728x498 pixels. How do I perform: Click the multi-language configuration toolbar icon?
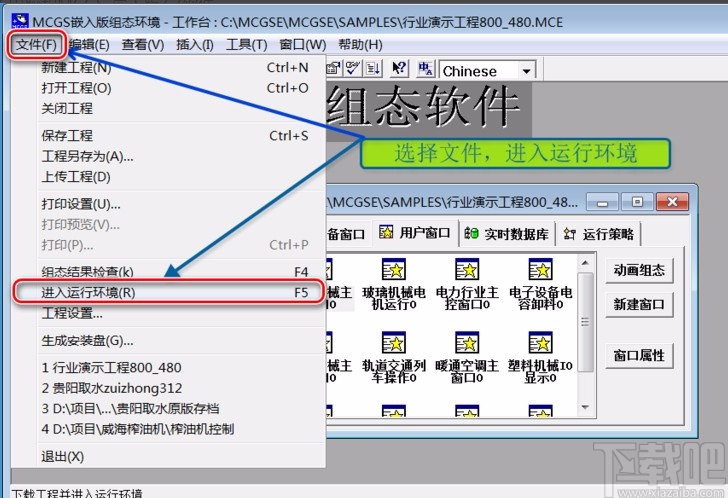pos(425,69)
